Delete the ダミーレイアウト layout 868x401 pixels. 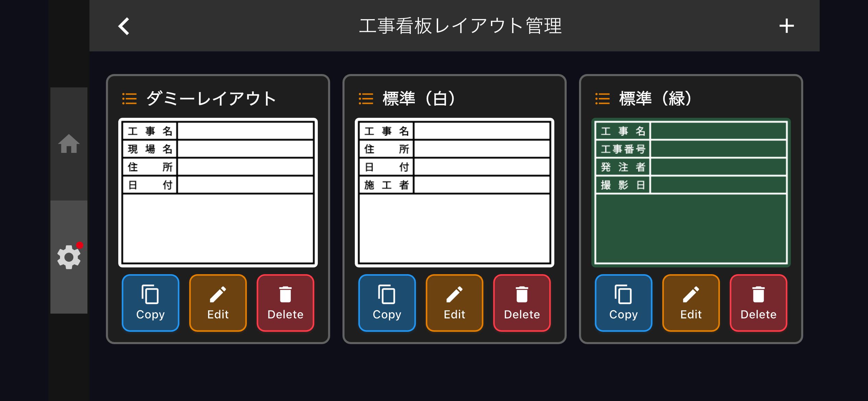[x=285, y=303]
